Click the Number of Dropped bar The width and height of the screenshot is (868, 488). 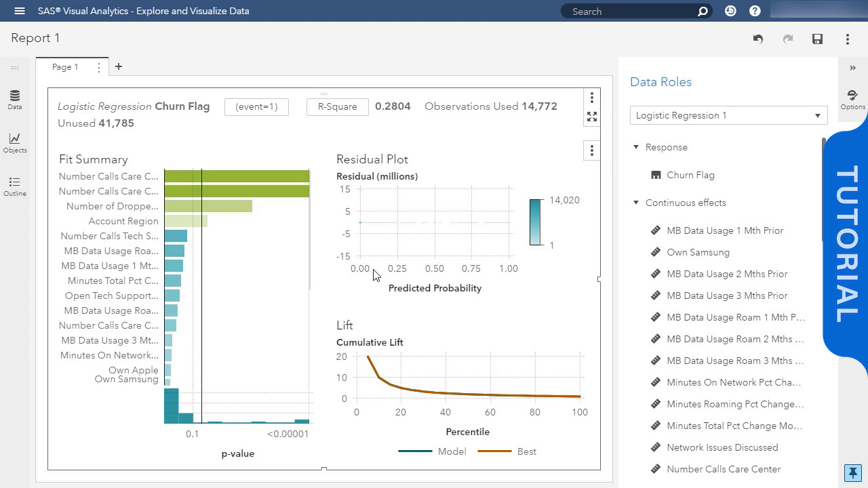click(208, 206)
